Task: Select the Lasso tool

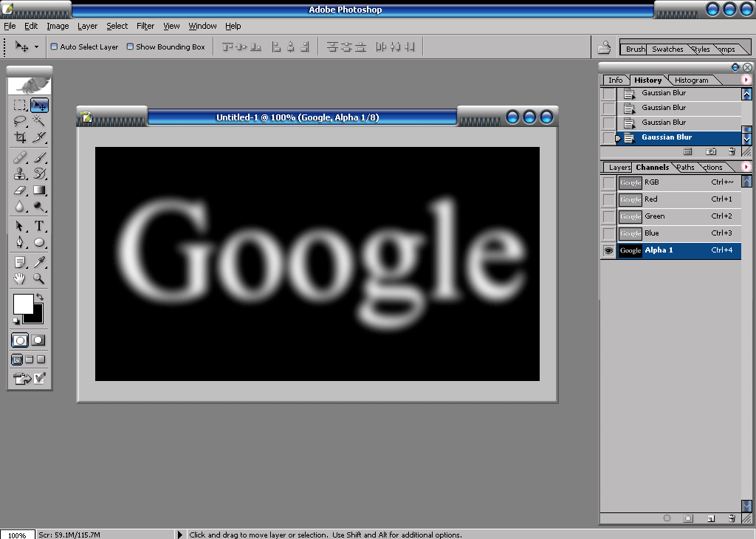Action: [x=20, y=121]
